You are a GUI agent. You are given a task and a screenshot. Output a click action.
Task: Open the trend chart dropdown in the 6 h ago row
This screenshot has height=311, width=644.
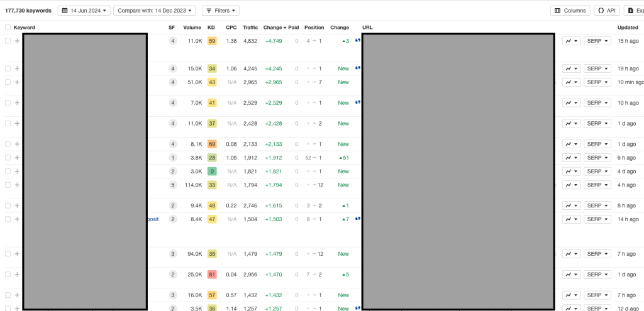pos(571,158)
